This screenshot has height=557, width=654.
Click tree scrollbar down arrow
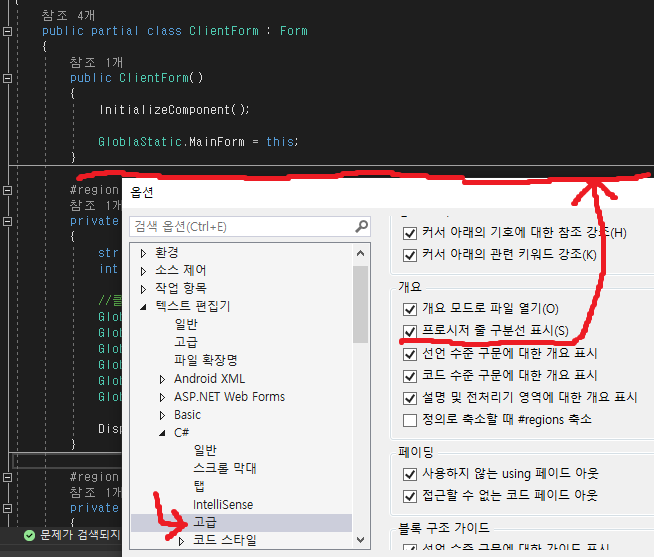pos(361,540)
